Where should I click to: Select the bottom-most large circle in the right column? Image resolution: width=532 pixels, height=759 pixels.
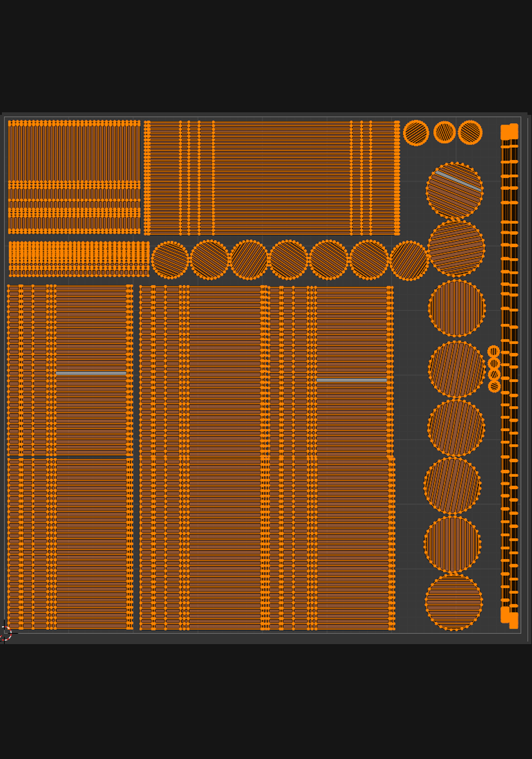pos(453,602)
